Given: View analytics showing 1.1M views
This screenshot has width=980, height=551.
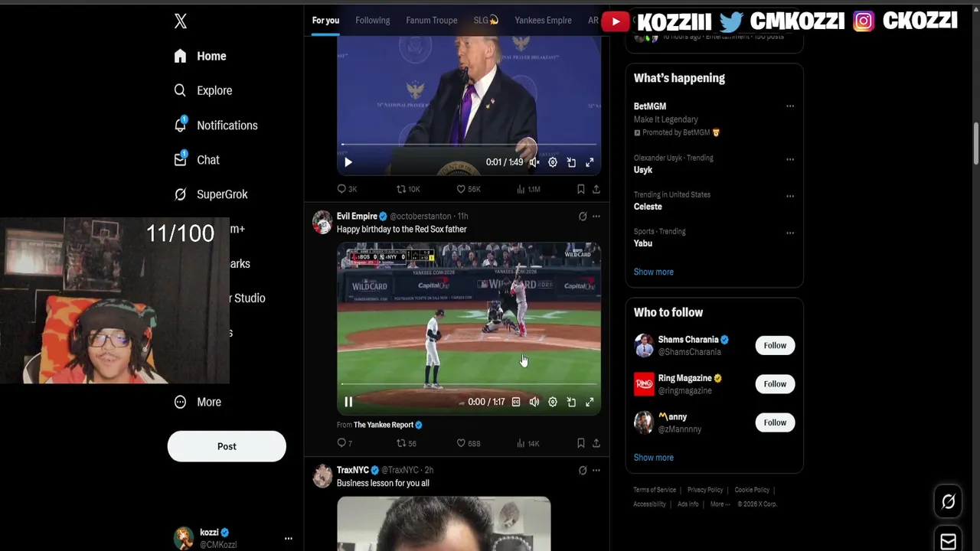Looking at the screenshot, I should tap(528, 189).
